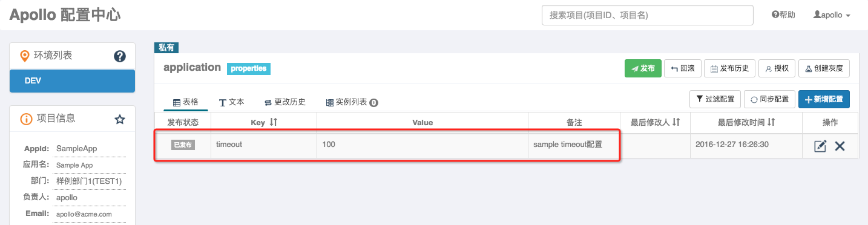Click the green 发布 button
Image resolution: width=868 pixels, height=225 pixels.
pos(643,68)
